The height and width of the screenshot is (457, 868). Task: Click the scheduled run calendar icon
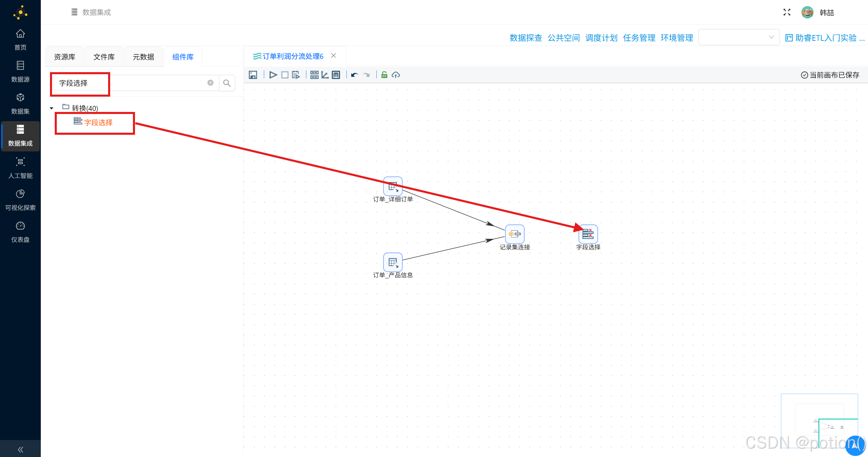pyautogui.click(x=296, y=75)
